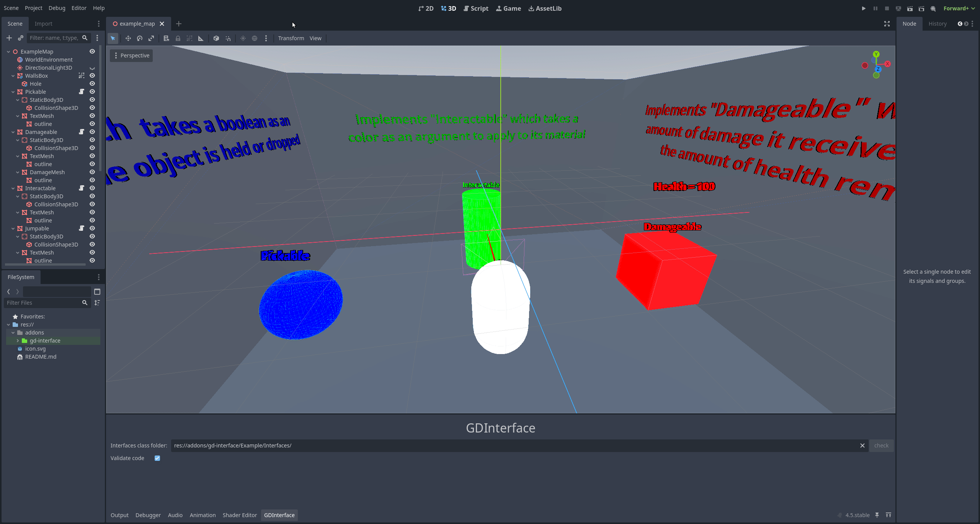Select the Rotate mode tool
Image resolution: width=980 pixels, height=524 pixels.
[x=140, y=38]
